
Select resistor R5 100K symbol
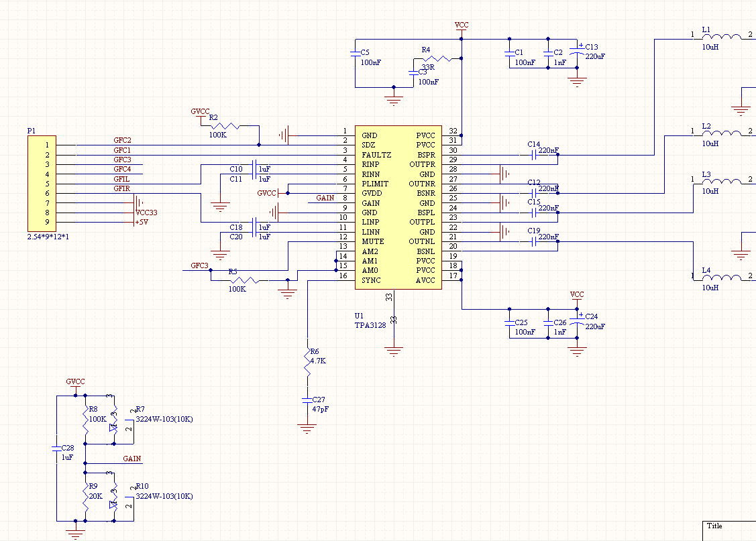[245, 280]
